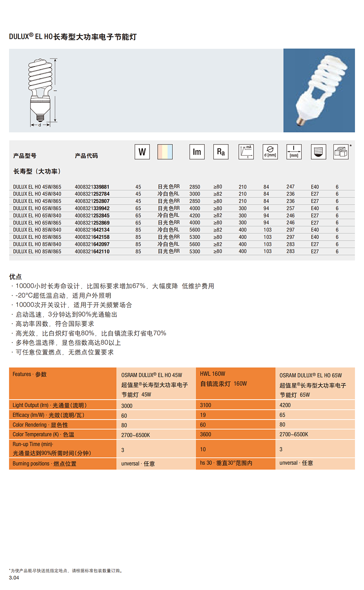Click the 长寿型（大功率） section heading

click(37, 172)
